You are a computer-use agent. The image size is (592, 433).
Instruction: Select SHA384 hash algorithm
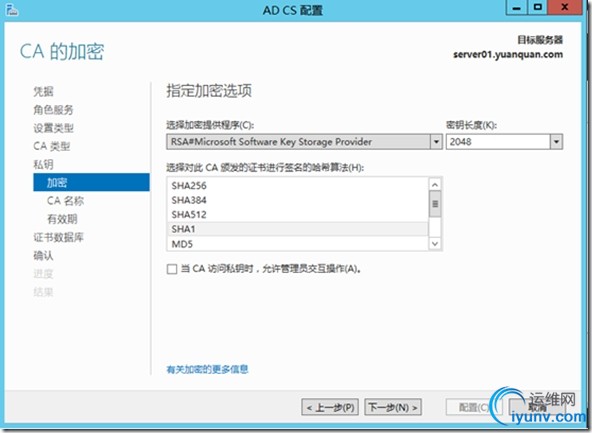click(x=298, y=200)
